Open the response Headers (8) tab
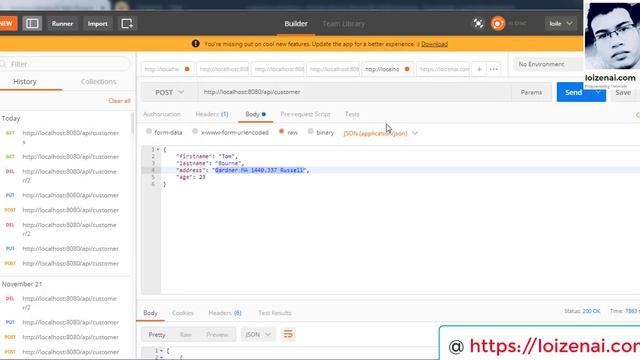 pos(225,313)
